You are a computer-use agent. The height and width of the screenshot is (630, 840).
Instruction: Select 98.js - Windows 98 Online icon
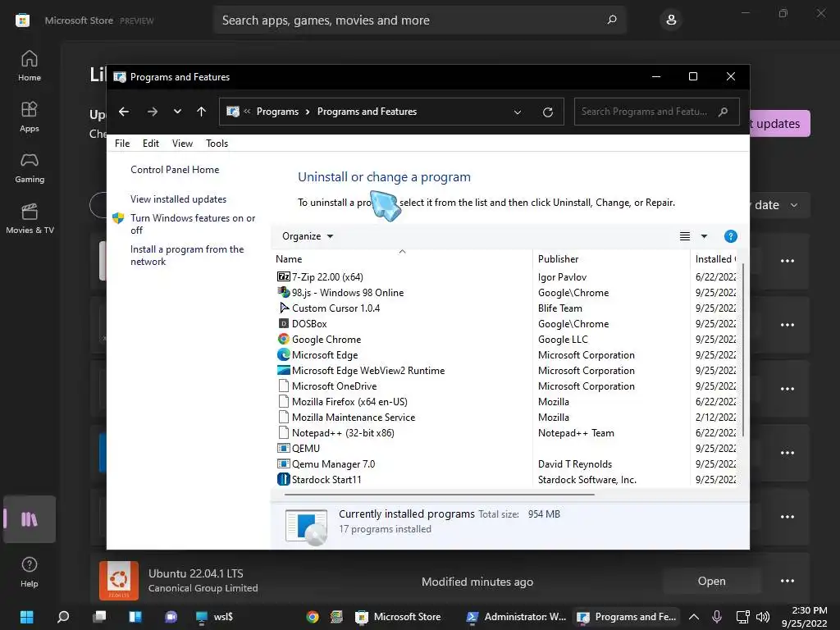click(x=283, y=293)
